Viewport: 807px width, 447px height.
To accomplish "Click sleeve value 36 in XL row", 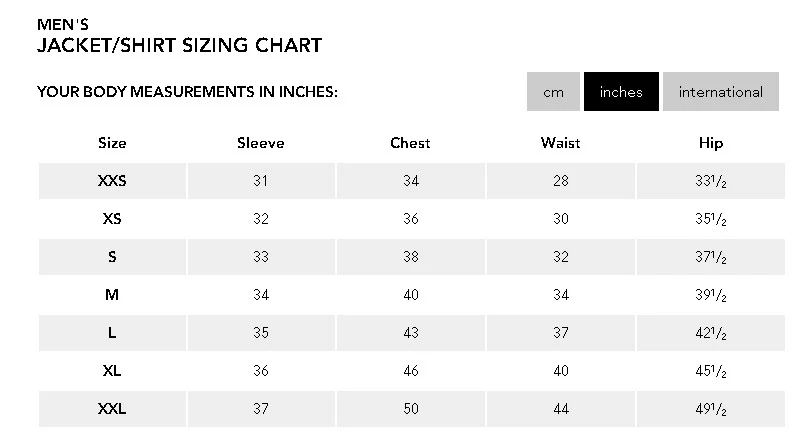I will click(x=261, y=370).
